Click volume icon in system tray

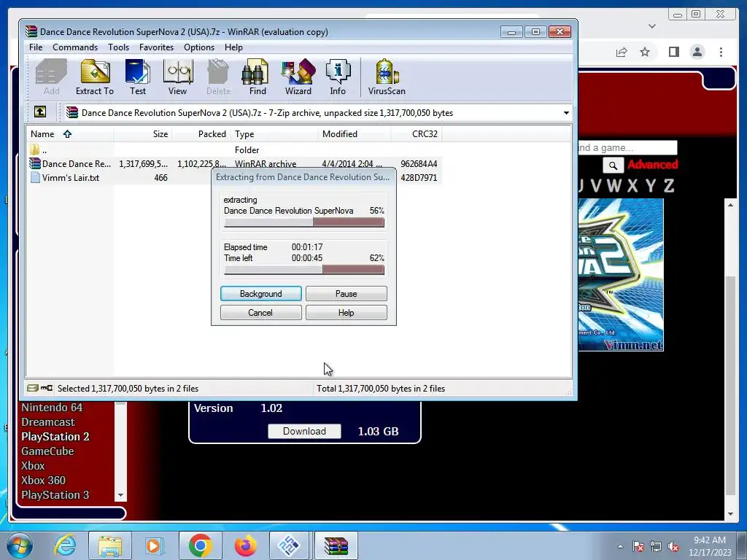tap(673, 547)
